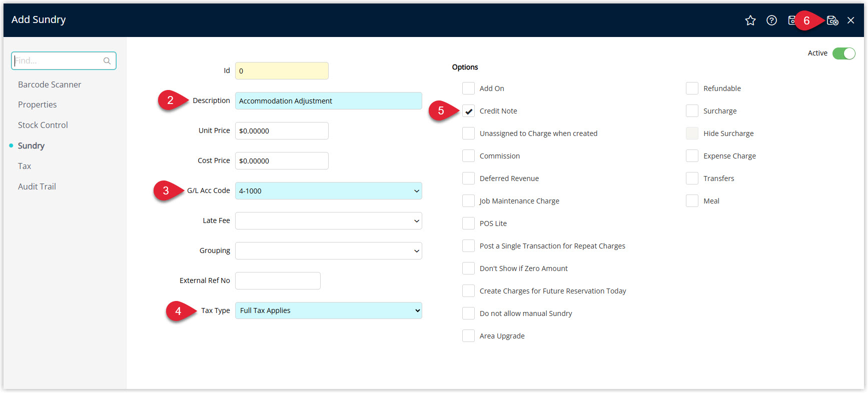The image size is (868, 393).
Task: Check Post a Single Transaction for Repeat Charges
Action: tap(468, 246)
